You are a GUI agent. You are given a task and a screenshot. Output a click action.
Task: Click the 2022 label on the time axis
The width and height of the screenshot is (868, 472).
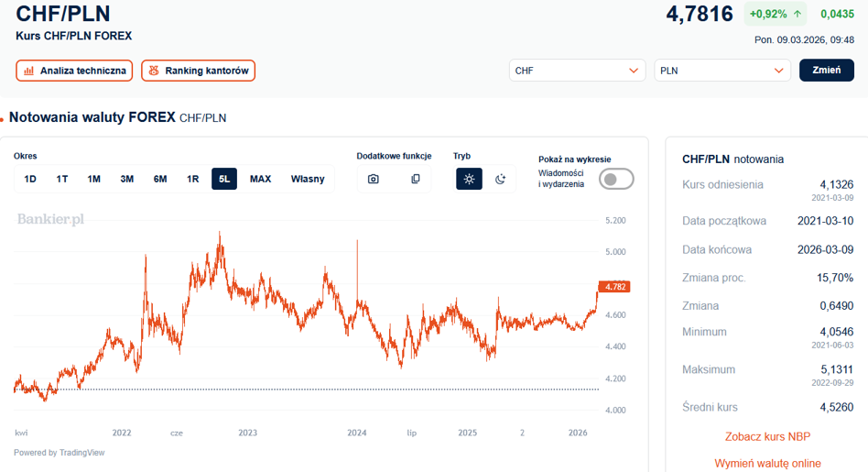point(122,433)
